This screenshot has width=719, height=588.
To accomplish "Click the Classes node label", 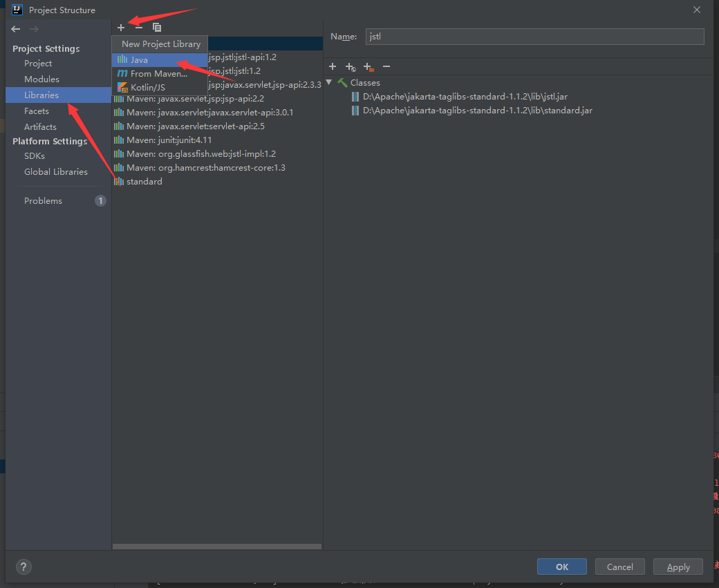I will pyautogui.click(x=365, y=83).
